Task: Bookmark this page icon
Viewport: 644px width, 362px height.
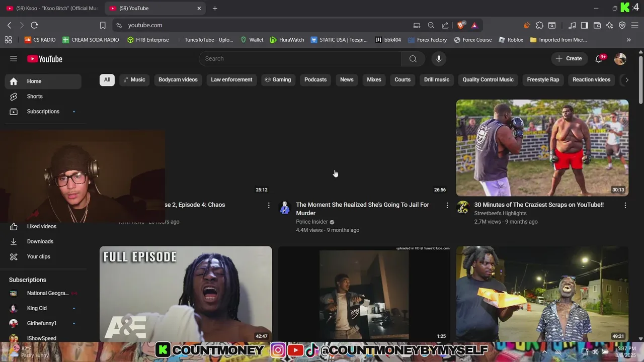Action: tap(103, 25)
